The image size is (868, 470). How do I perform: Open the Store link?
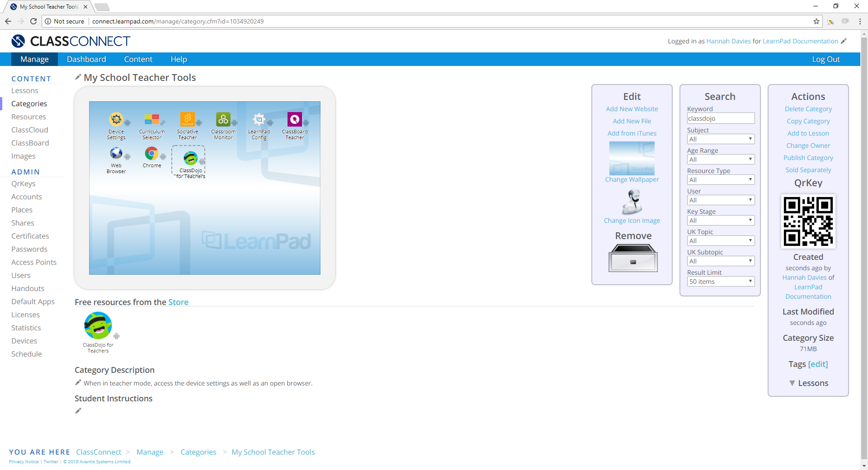(x=179, y=302)
